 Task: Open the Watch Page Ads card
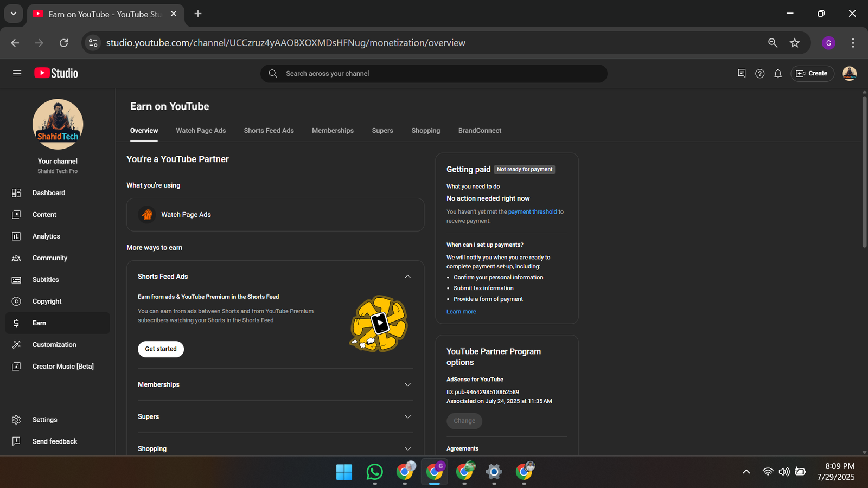276,215
